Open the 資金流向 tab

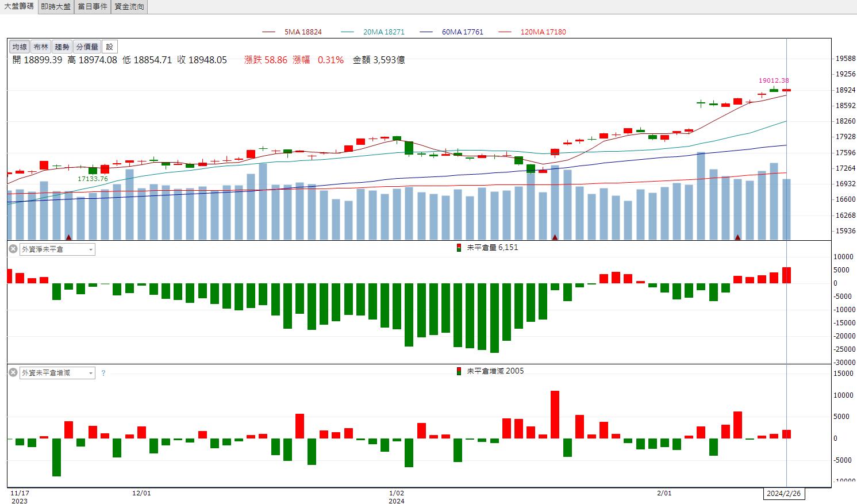129,7
